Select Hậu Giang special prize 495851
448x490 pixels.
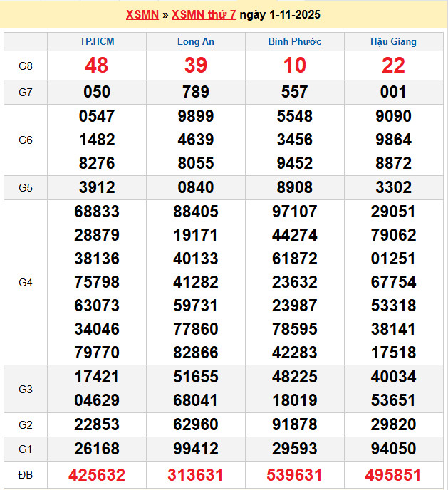click(x=393, y=475)
